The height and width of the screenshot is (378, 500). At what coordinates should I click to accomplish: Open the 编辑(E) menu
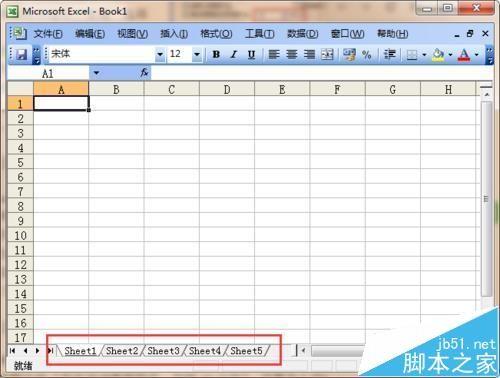click(x=90, y=34)
